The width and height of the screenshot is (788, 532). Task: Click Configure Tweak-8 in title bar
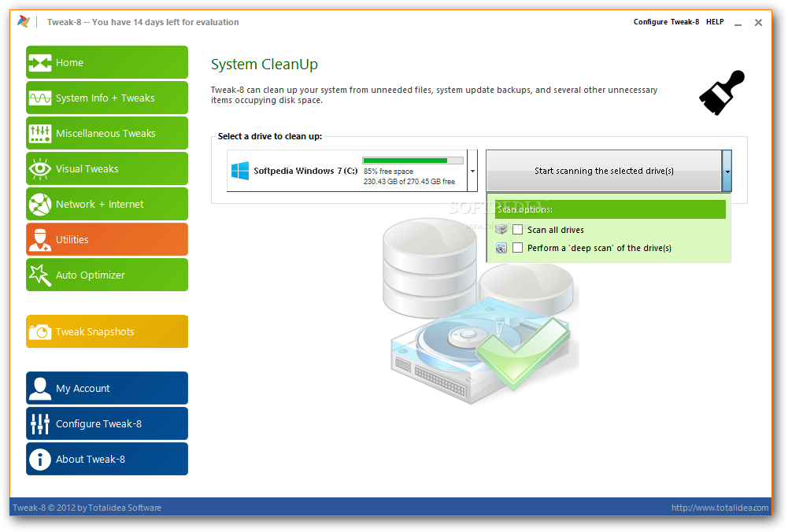tap(666, 22)
